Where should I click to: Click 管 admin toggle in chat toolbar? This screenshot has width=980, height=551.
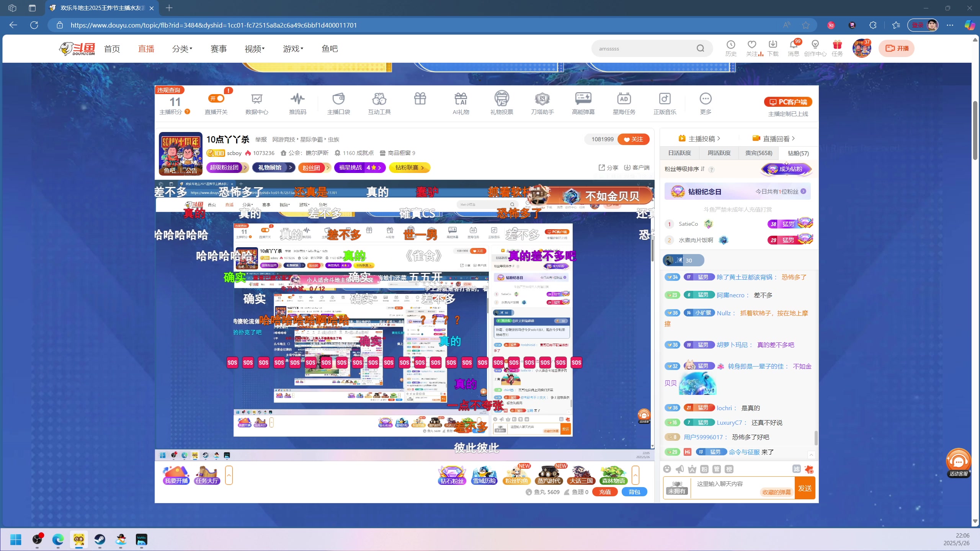pos(717,469)
